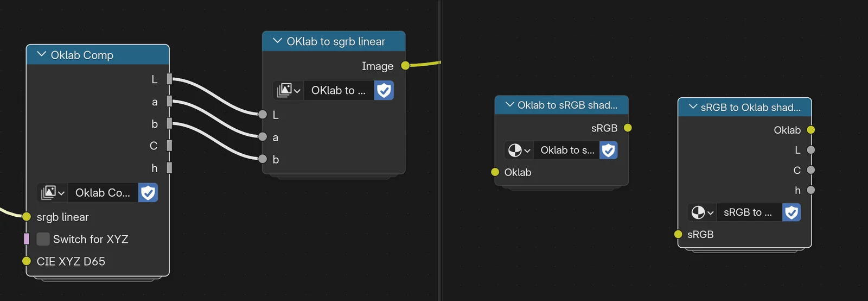Collapse the sRGB to Oklab shader node
Image resolution: width=868 pixels, height=301 pixels.
tap(693, 107)
